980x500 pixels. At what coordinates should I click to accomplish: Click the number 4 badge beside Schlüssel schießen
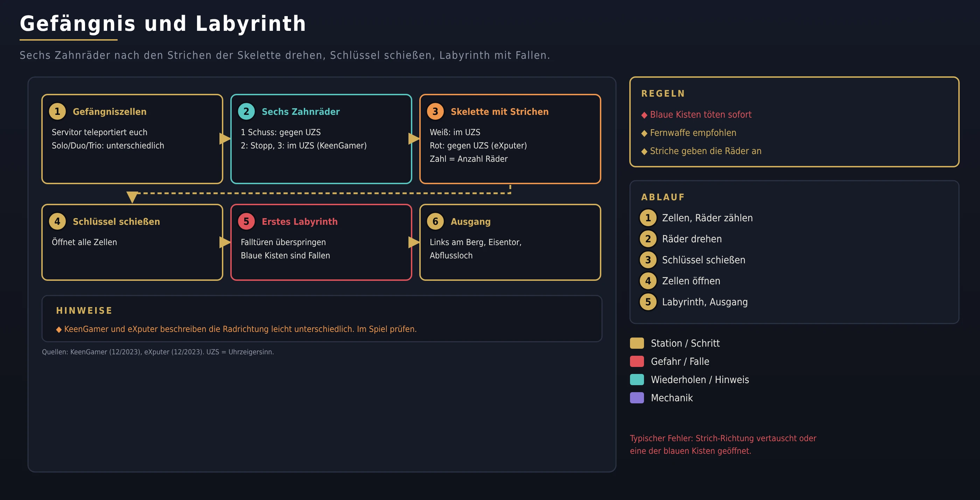coord(57,221)
